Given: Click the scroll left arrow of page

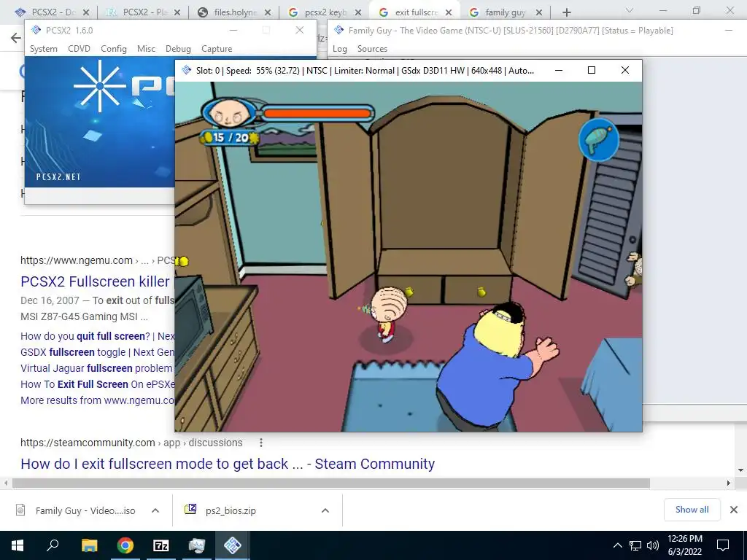Looking at the screenshot, I should 6,483.
